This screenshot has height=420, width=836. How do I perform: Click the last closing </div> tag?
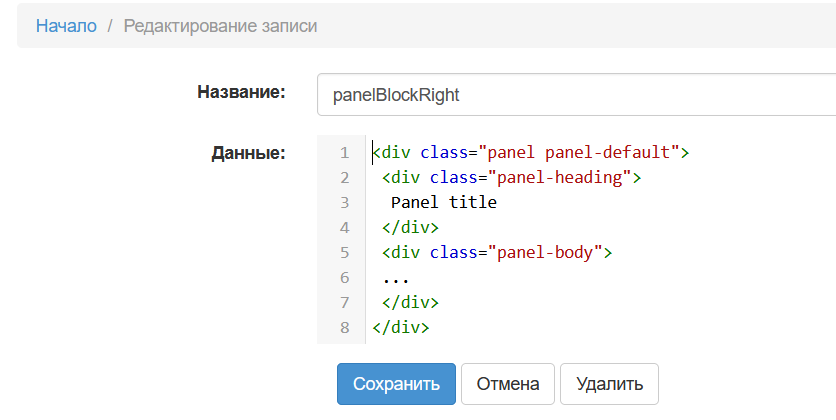click(400, 328)
